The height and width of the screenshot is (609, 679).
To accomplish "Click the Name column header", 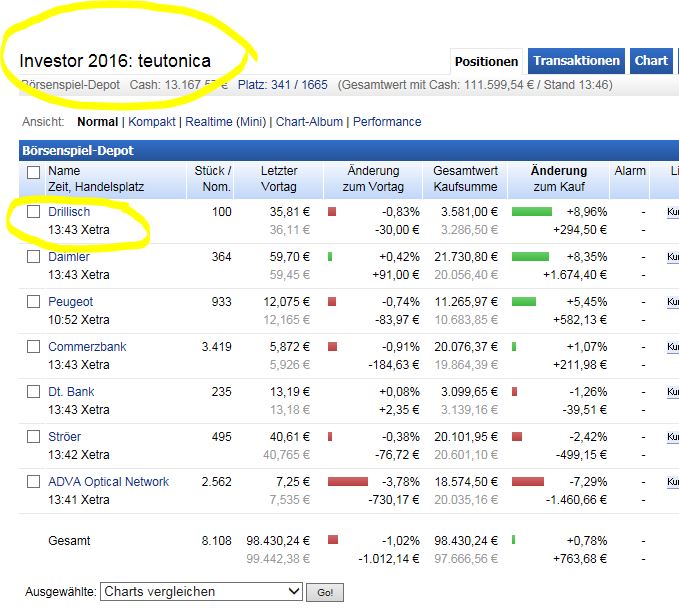I will (x=64, y=171).
